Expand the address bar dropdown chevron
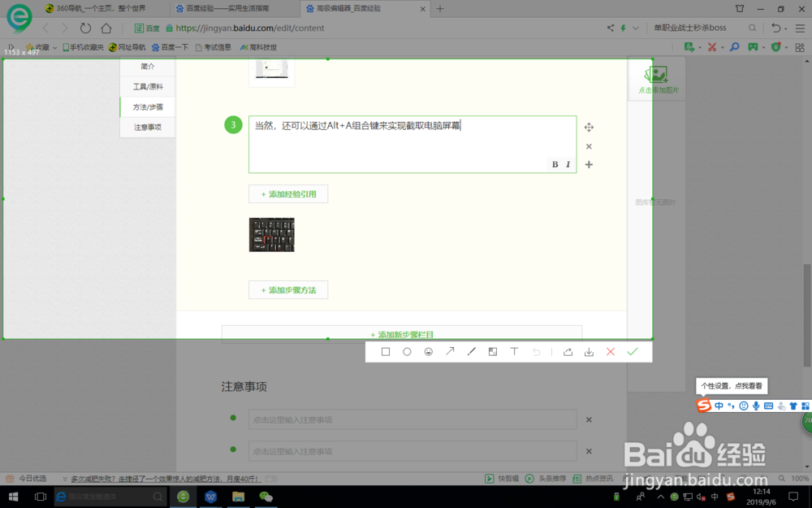This screenshot has height=508, width=812. [x=636, y=28]
